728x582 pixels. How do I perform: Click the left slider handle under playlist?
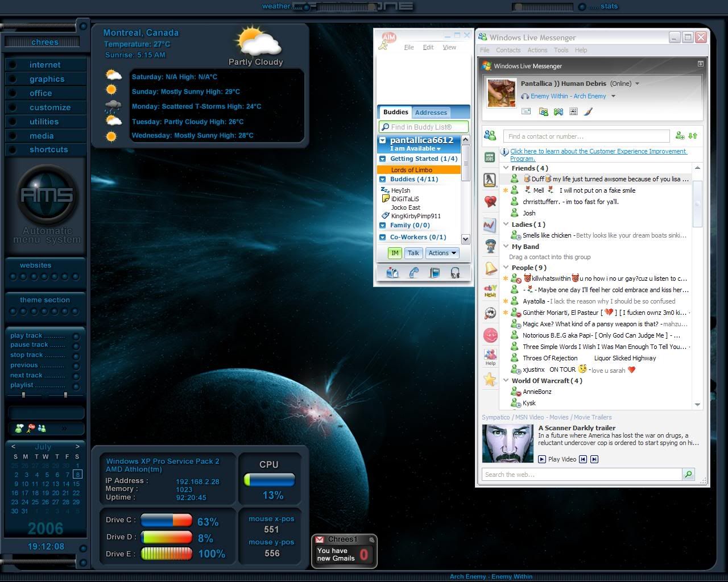(23, 394)
